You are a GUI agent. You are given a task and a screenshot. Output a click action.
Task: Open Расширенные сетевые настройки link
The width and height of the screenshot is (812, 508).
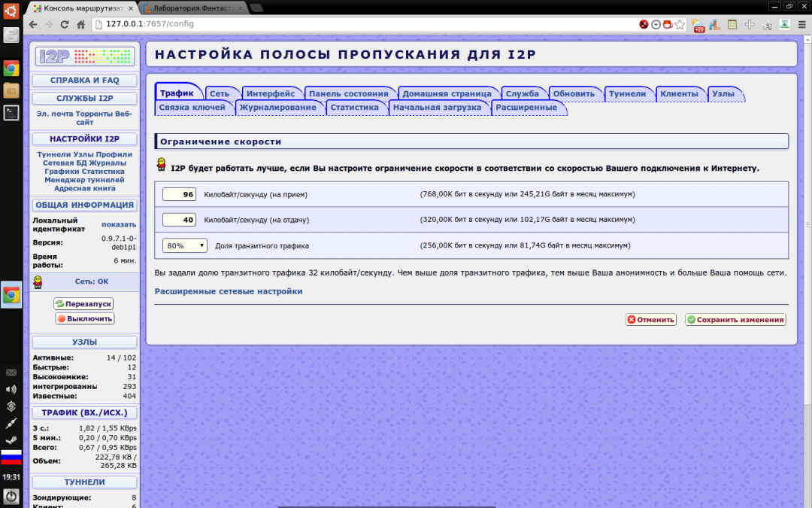pyautogui.click(x=229, y=291)
